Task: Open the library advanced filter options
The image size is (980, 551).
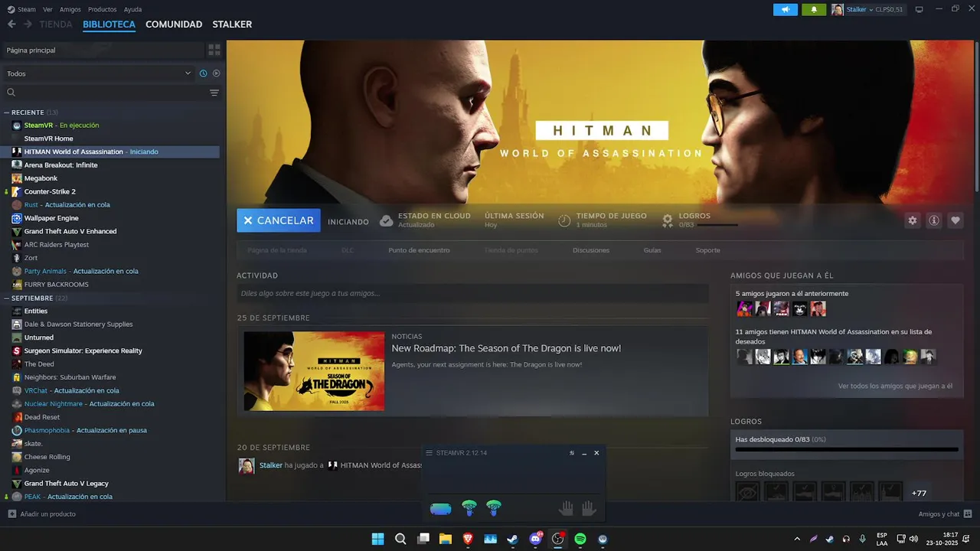Action: click(214, 93)
